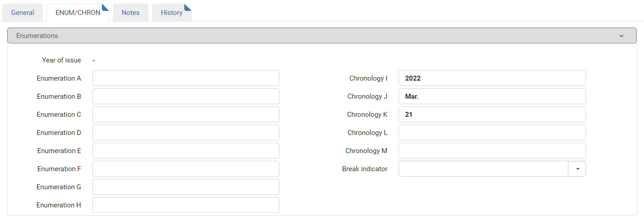Click the empty Chronology L field
This screenshot has width=644, height=221.
pyautogui.click(x=492, y=133)
